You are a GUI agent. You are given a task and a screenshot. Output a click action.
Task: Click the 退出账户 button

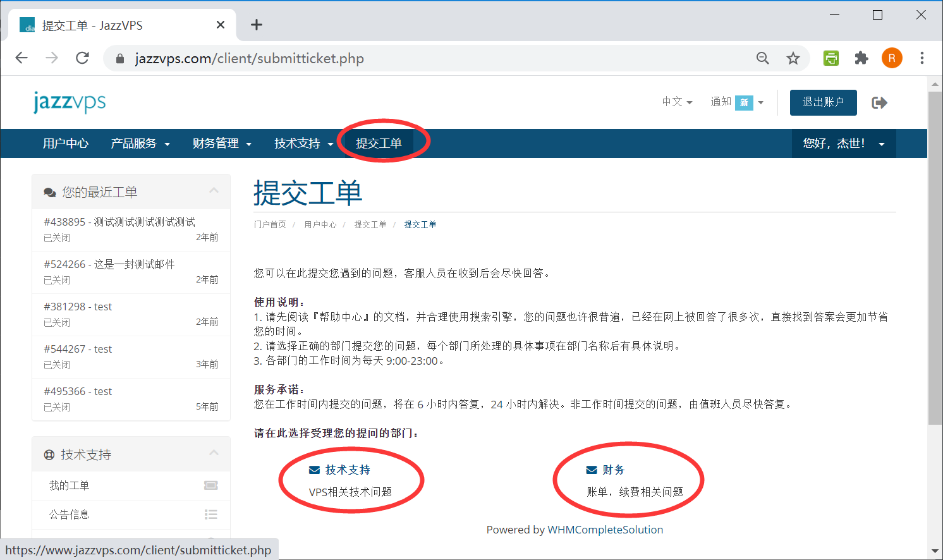[x=823, y=102]
